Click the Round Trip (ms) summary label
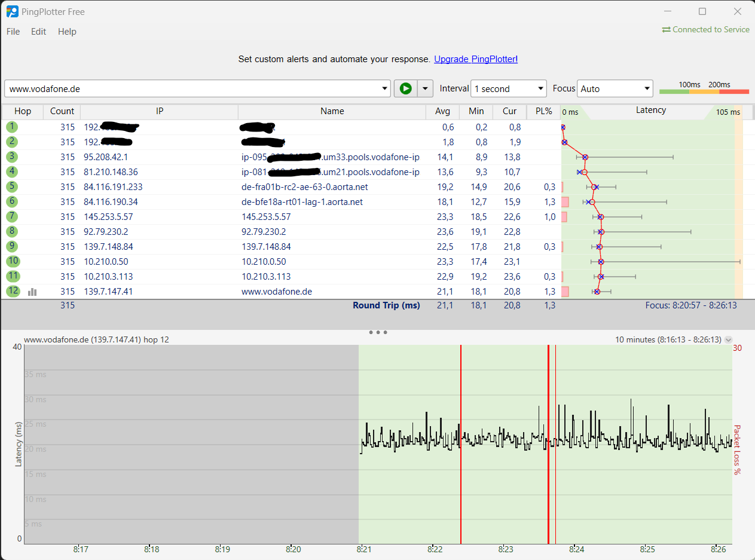755x560 pixels. coord(386,305)
